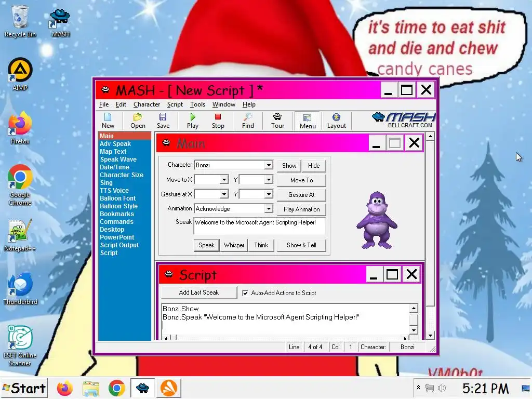Open file explorer from the taskbar
The height and width of the screenshot is (399, 532).
click(90, 389)
